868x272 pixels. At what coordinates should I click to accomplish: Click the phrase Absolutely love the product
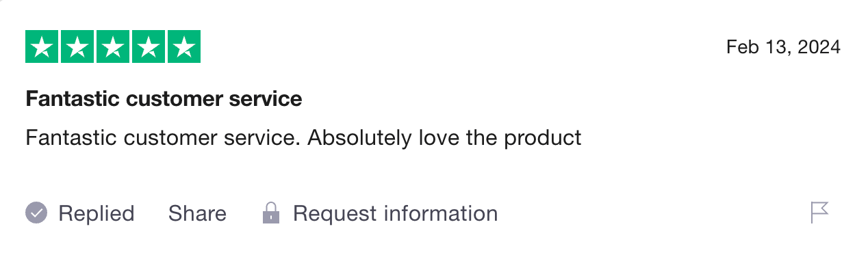[x=444, y=138]
